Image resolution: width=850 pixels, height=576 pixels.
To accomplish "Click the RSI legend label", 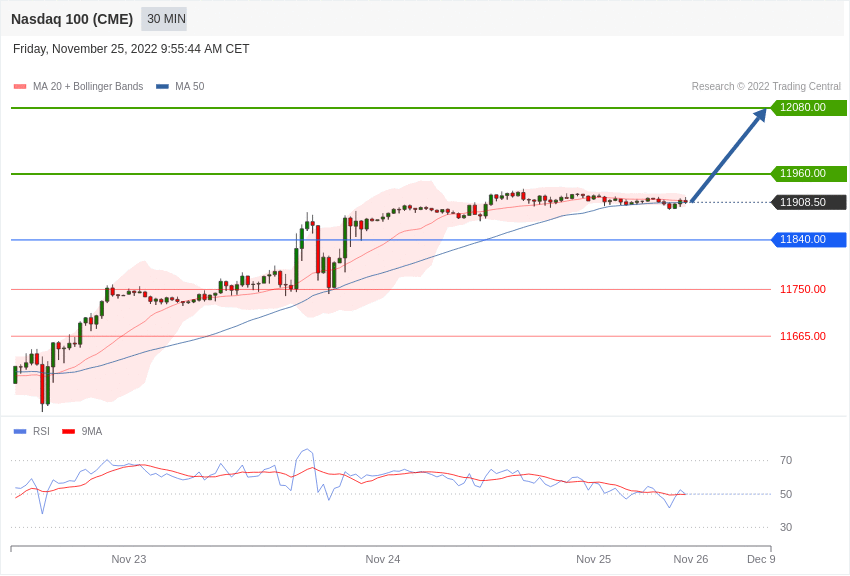I will click(x=41, y=431).
